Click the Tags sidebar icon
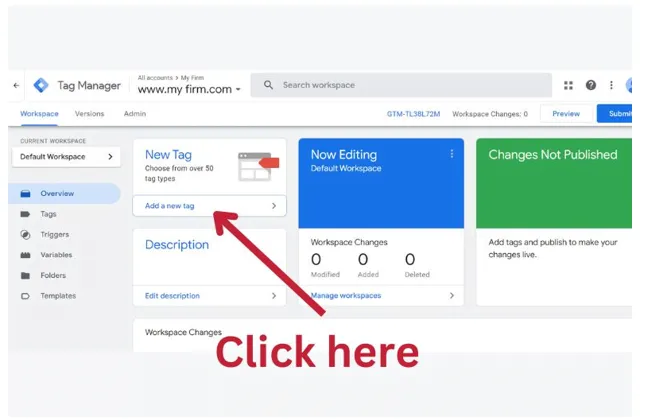Screen dimensions: 646x419 (x=26, y=214)
